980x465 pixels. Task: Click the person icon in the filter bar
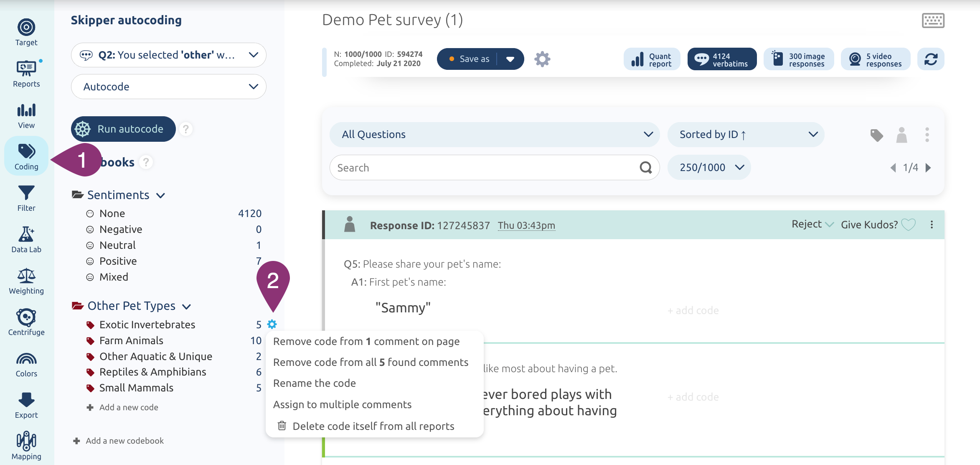click(902, 135)
